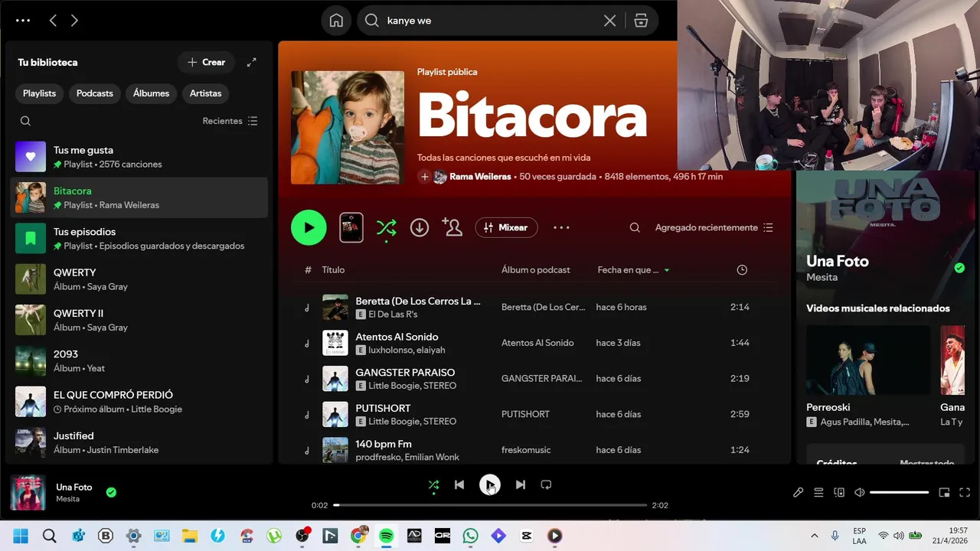Click the Mixear button

(x=506, y=227)
